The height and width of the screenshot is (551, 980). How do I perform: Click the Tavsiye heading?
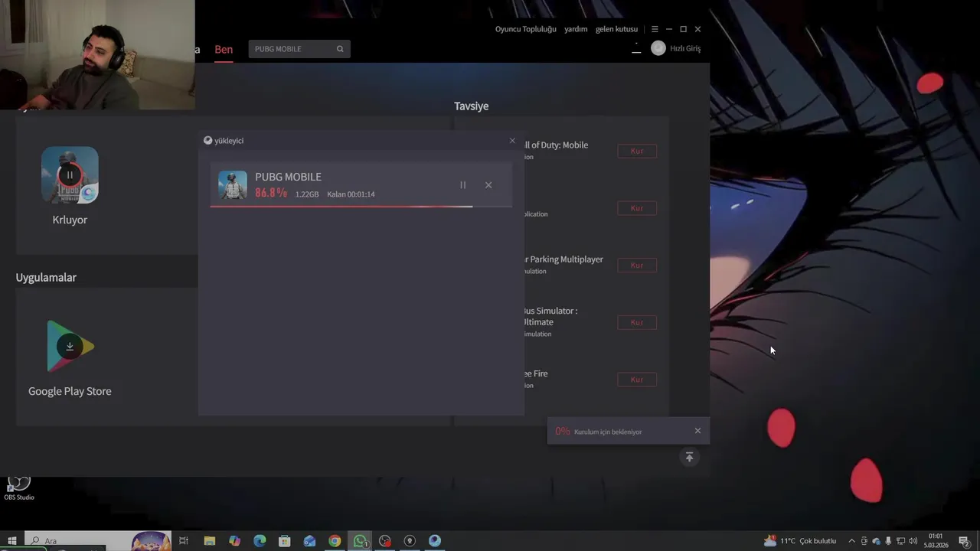[471, 106]
